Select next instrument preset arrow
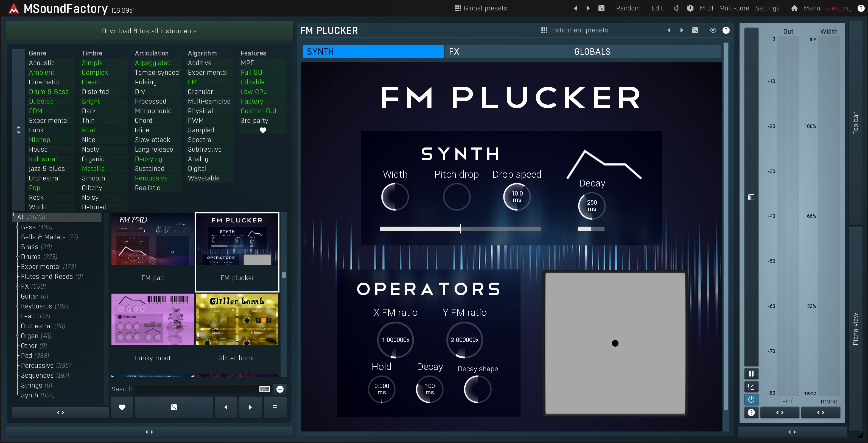868x443 pixels. coord(682,30)
